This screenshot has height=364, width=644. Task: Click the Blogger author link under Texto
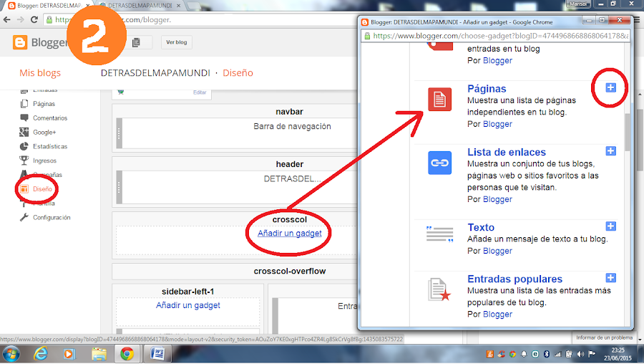tap(497, 251)
